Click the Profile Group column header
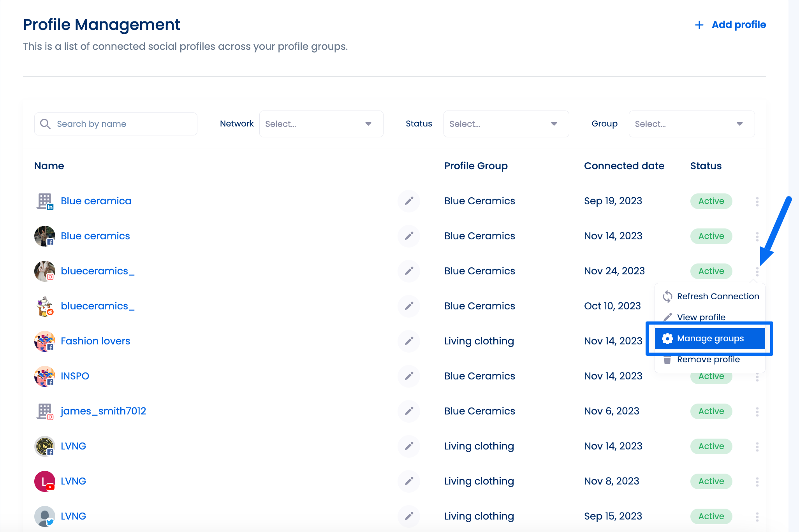 pyautogui.click(x=476, y=166)
